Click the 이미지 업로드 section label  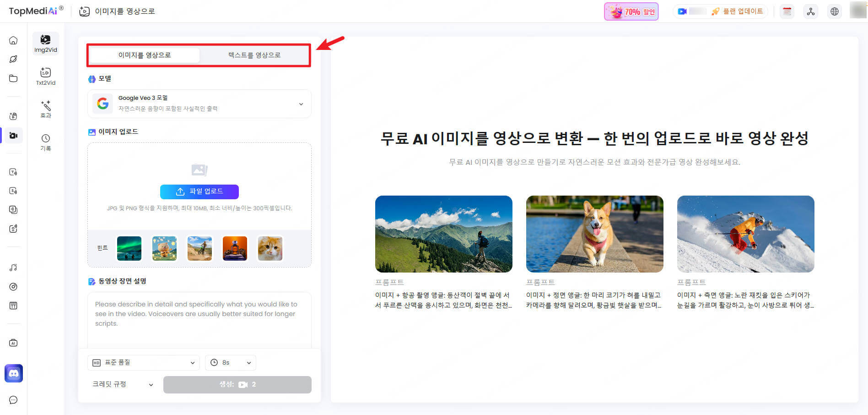[x=118, y=132]
